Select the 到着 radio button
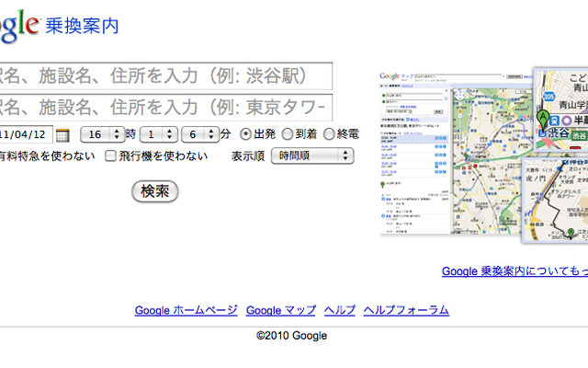The height and width of the screenshot is (368, 588). coord(288,134)
